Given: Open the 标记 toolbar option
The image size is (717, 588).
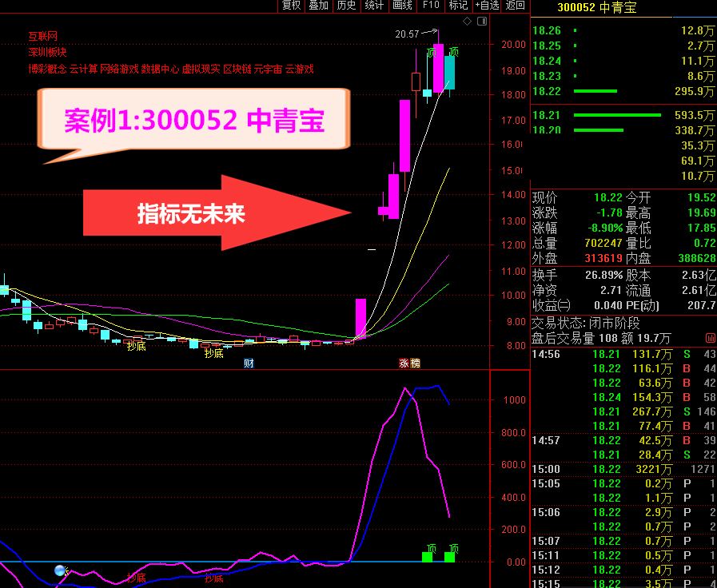Looking at the screenshot, I should coord(459,6).
